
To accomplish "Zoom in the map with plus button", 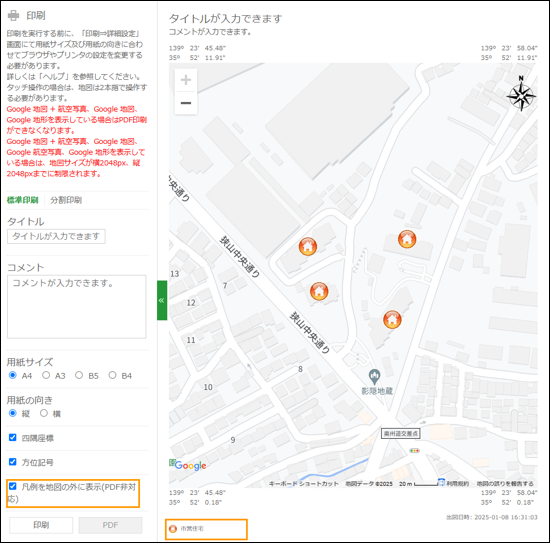I will (x=186, y=80).
